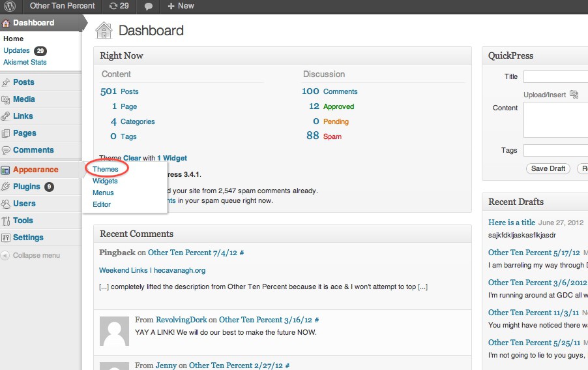The height and width of the screenshot is (370, 588).
Task: Open Editor from Appearance submenu
Action: point(102,204)
